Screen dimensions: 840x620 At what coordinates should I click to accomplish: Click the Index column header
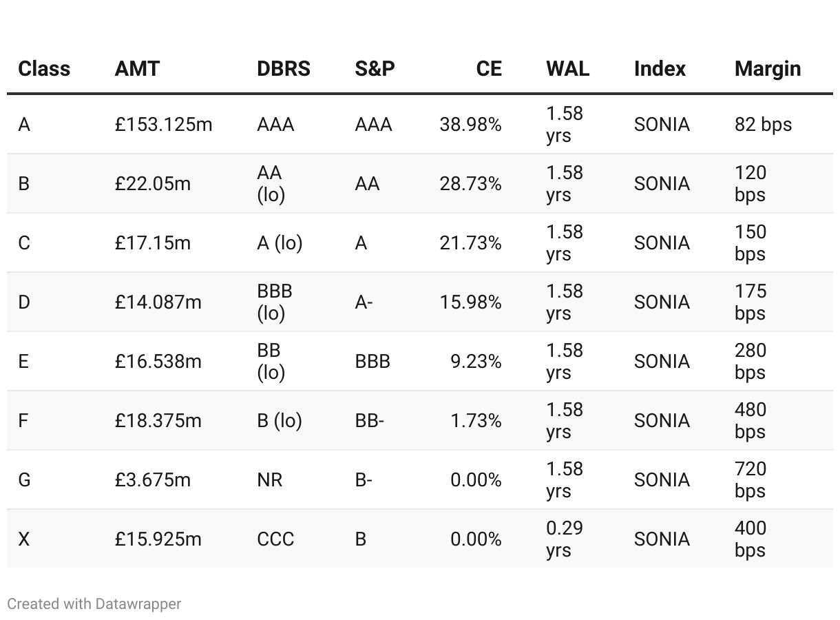pos(660,69)
